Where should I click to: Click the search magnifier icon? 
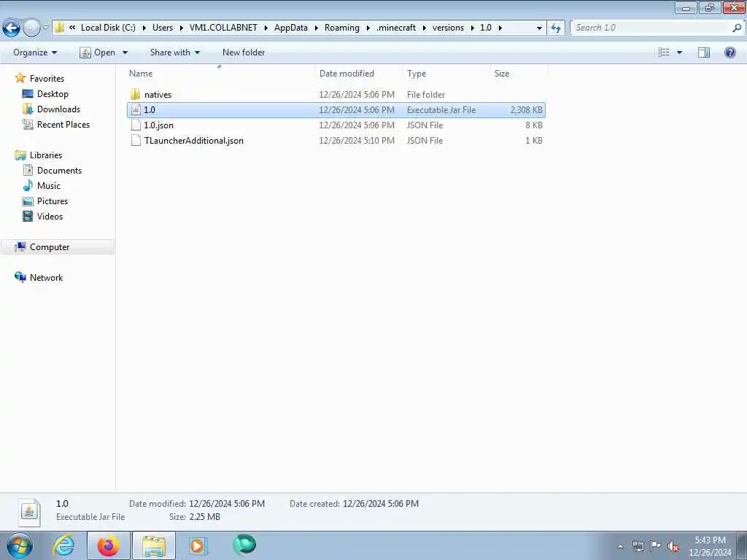[x=737, y=28]
